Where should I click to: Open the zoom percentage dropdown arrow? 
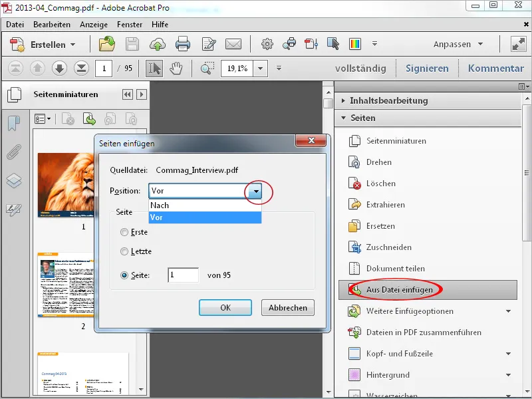pyautogui.click(x=260, y=68)
